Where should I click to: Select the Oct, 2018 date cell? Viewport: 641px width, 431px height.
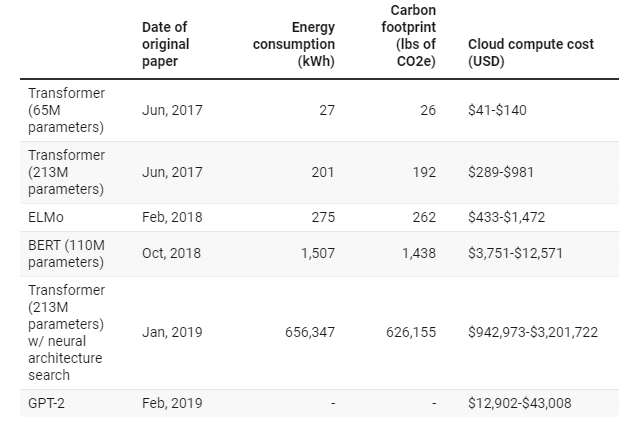coord(171,253)
